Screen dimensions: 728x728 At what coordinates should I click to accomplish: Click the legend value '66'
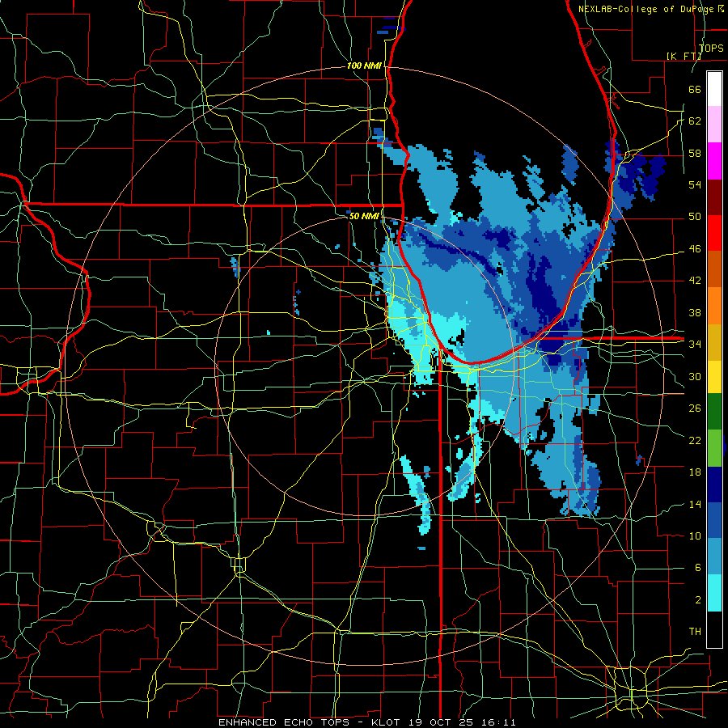point(695,89)
